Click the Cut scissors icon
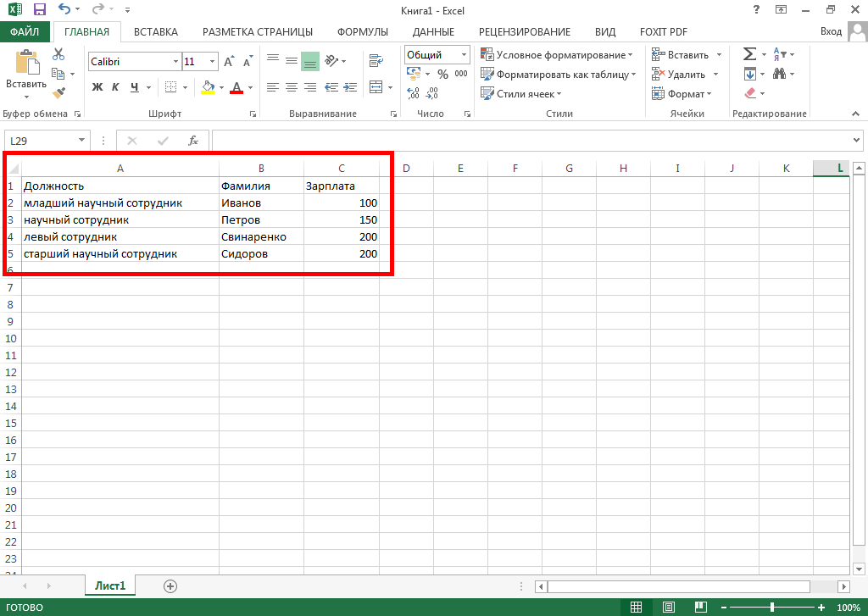This screenshot has height=616, width=868. click(x=58, y=54)
